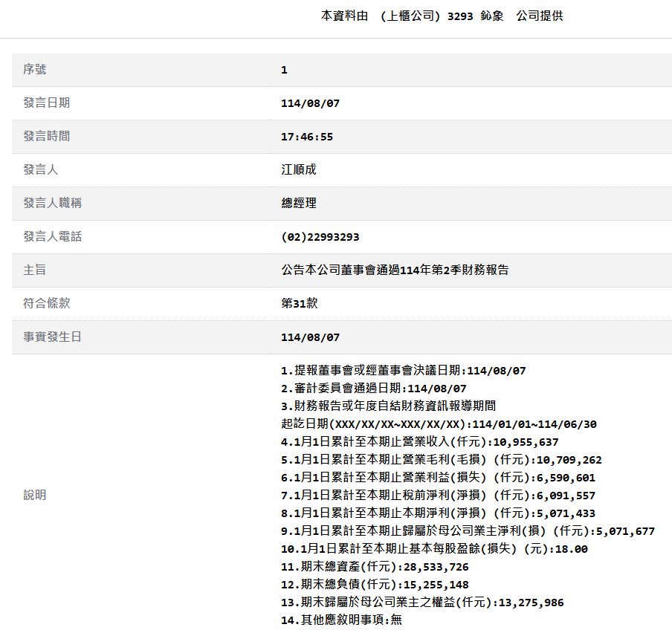
Task: Click line 11 期末總資產 28,533,726
Action: (375, 567)
